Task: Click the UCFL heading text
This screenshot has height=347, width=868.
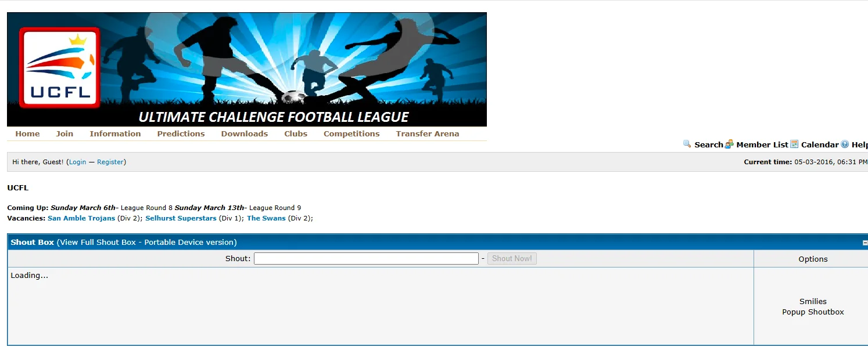Action: click(x=18, y=188)
